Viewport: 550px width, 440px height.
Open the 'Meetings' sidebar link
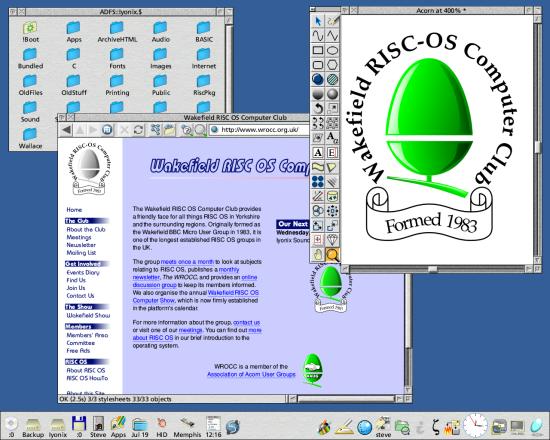click(x=79, y=237)
